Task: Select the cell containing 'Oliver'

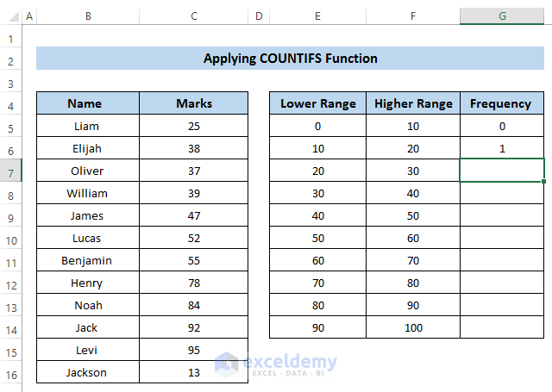Action: pyautogui.click(x=88, y=171)
